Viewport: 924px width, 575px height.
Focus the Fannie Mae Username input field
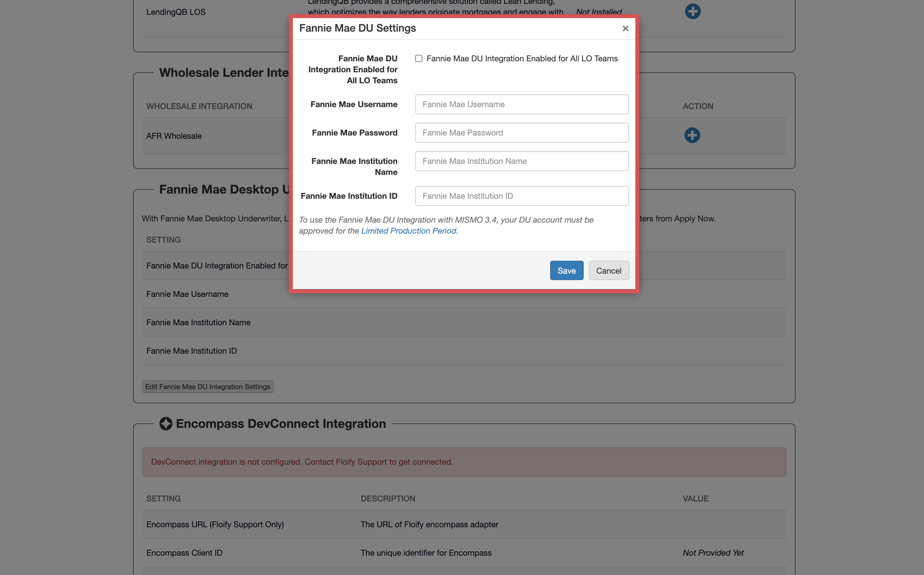(x=521, y=104)
